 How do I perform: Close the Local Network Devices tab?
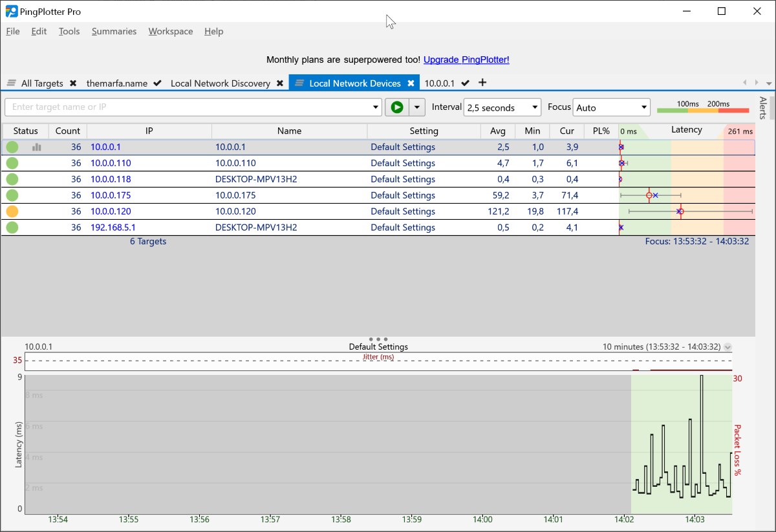[x=411, y=83]
